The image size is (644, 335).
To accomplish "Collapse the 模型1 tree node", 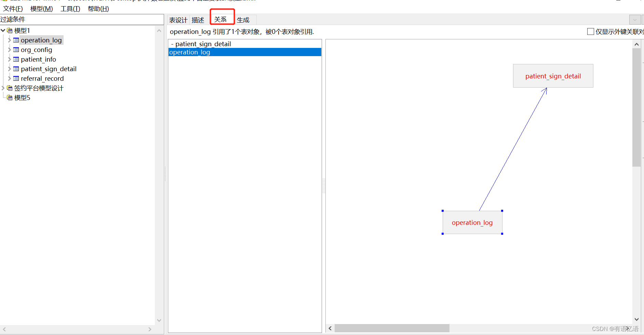I will 3,30.
